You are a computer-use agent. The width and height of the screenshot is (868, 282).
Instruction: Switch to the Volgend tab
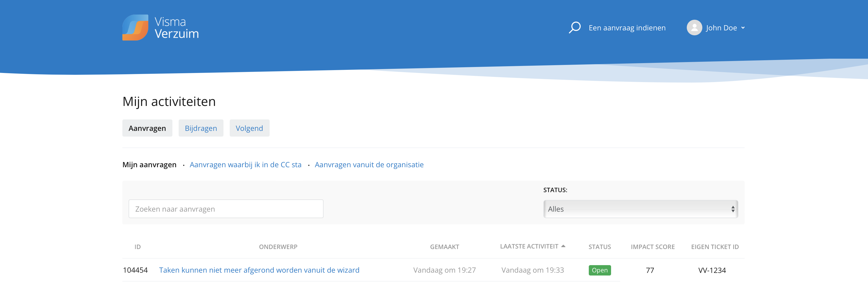[x=249, y=128]
